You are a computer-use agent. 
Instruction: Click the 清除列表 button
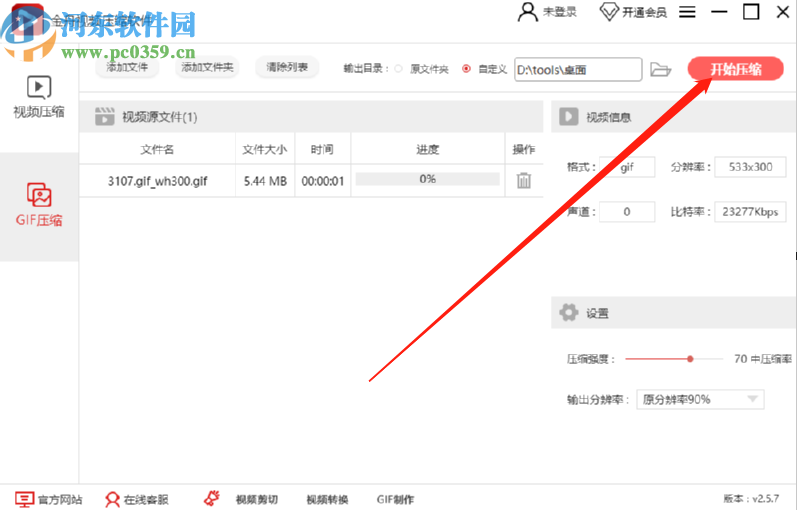[287, 67]
